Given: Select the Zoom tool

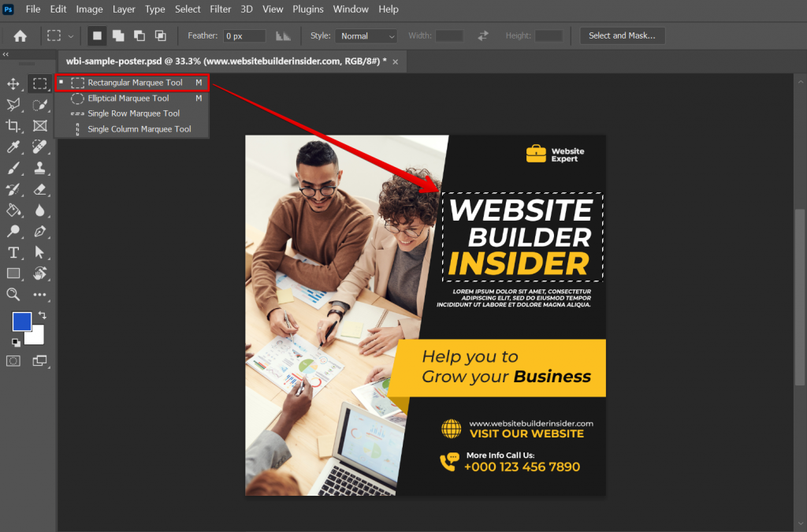Looking at the screenshot, I should point(13,294).
